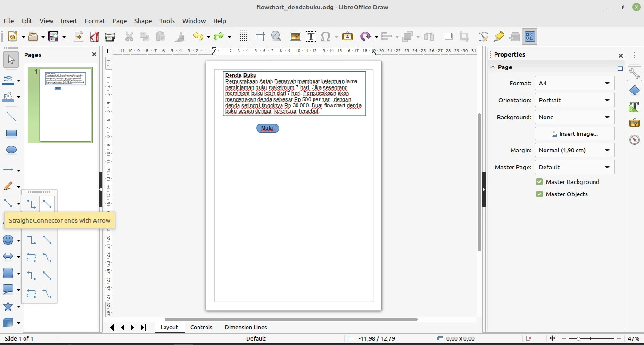Pick Connector Ends with Arrow option

32,204
